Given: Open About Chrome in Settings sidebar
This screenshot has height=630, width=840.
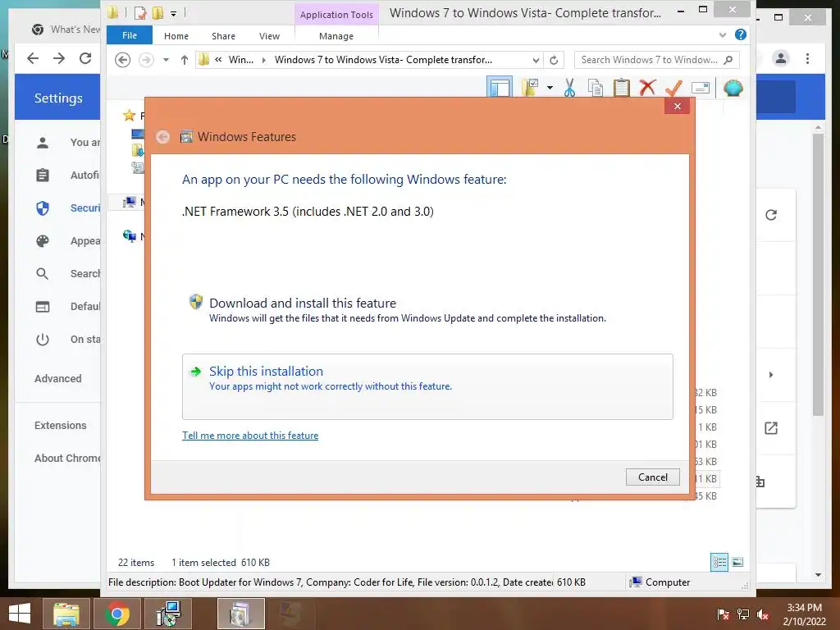Looking at the screenshot, I should [x=67, y=458].
